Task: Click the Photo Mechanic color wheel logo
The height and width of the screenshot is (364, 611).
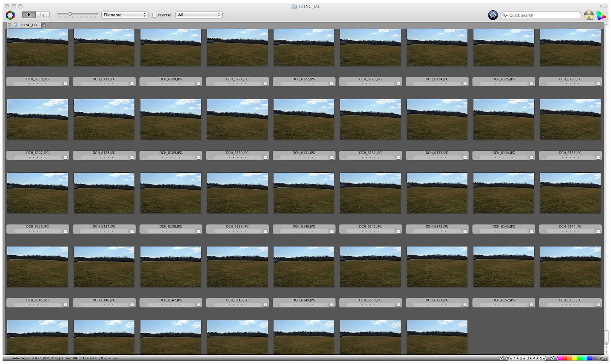Action: [10, 15]
